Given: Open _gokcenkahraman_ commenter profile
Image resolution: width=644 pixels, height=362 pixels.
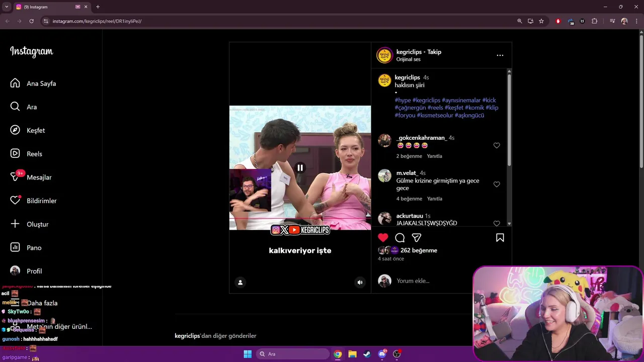Looking at the screenshot, I should [422, 138].
